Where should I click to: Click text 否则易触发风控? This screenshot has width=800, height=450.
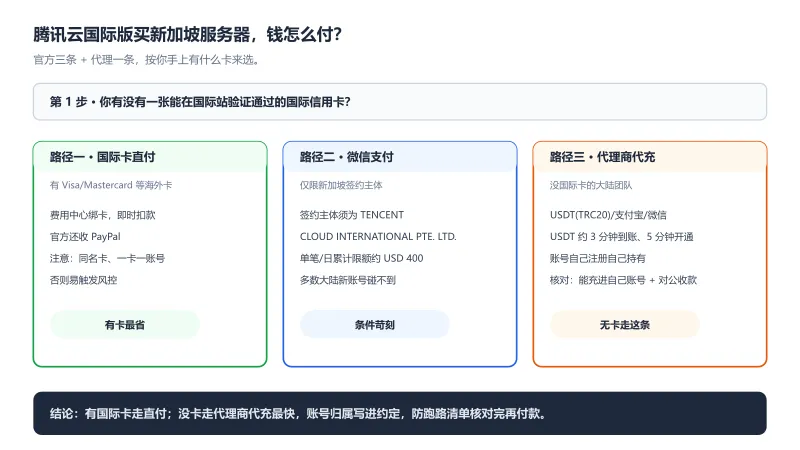(x=84, y=280)
